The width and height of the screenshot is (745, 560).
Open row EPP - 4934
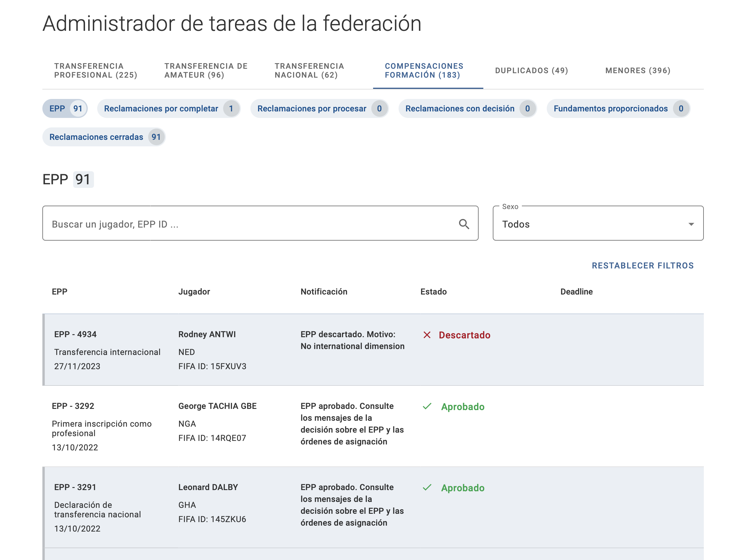pyautogui.click(x=373, y=350)
